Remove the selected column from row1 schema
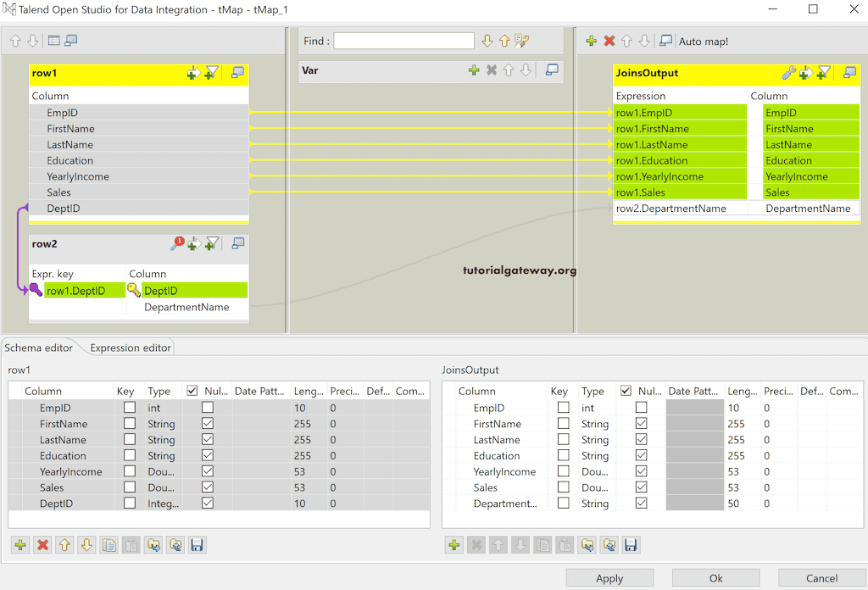868x590 pixels. (42, 545)
